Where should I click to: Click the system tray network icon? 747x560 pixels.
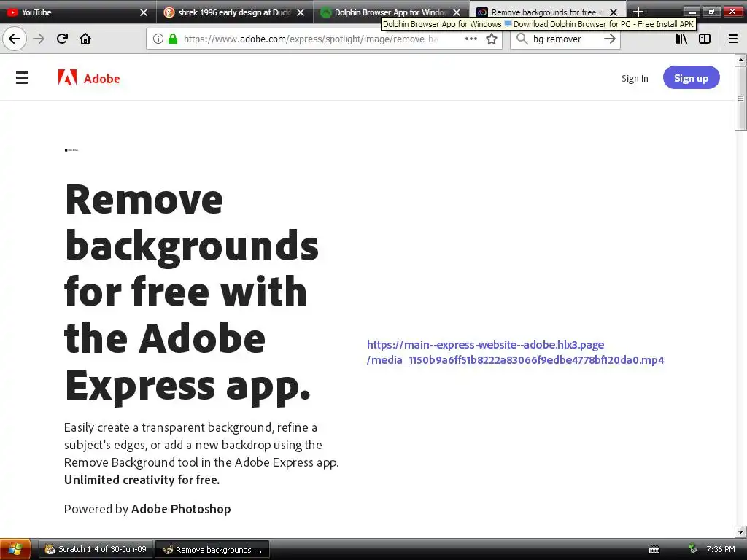tap(693, 549)
